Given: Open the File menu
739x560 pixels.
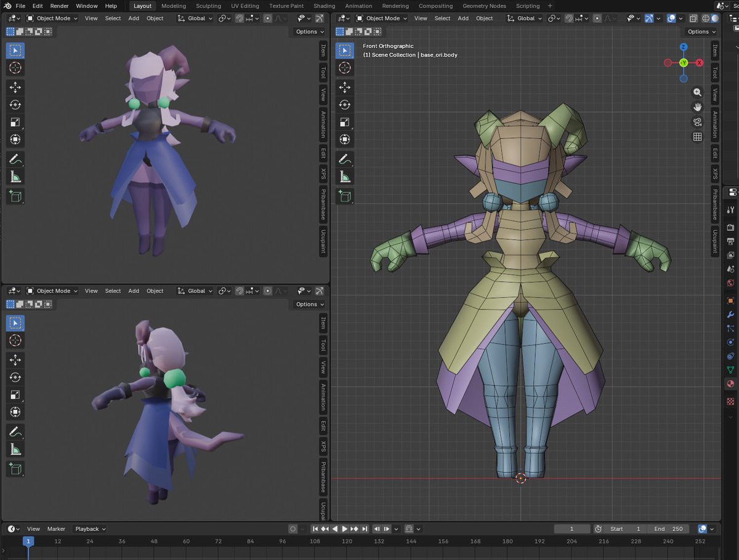Looking at the screenshot, I should (20, 6).
